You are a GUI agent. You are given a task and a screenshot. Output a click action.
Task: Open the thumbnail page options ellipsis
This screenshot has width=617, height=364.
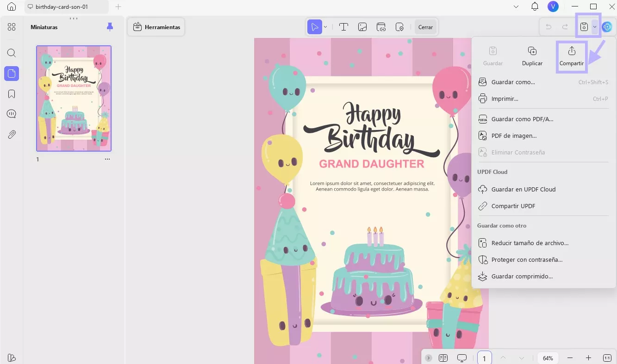click(107, 159)
